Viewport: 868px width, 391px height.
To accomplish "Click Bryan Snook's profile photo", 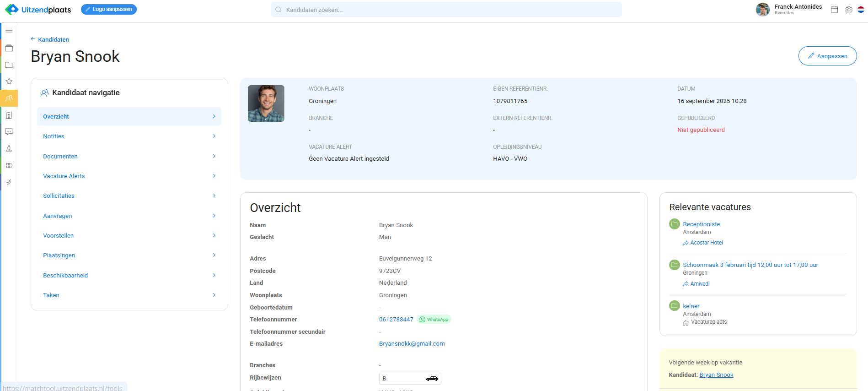I will click(x=266, y=103).
